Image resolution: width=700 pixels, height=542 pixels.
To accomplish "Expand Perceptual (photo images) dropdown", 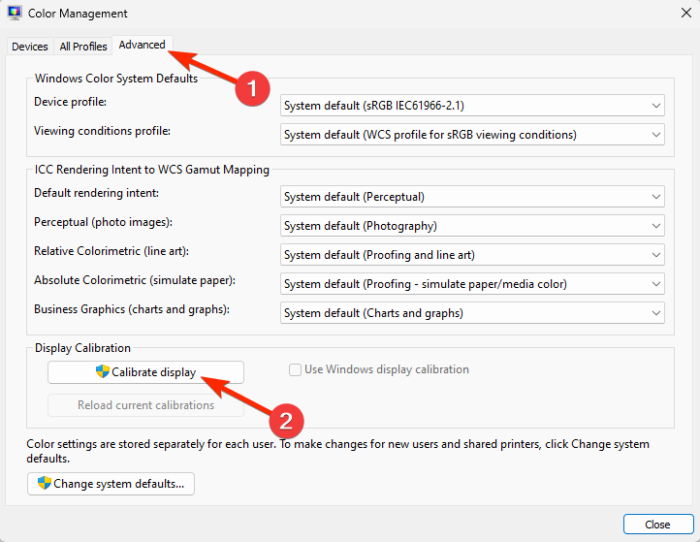I will pos(472,226).
